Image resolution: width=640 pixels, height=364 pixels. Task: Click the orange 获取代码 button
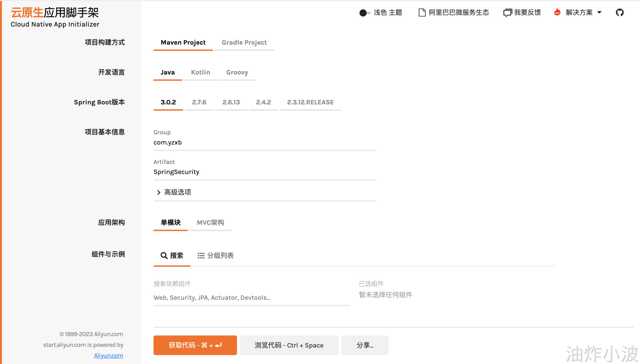point(195,345)
